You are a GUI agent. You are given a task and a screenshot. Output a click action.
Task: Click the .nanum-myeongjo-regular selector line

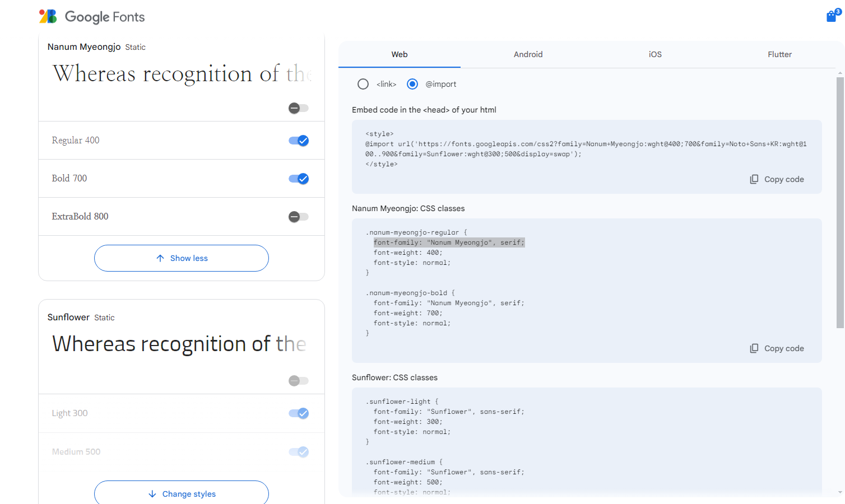click(416, 232)
